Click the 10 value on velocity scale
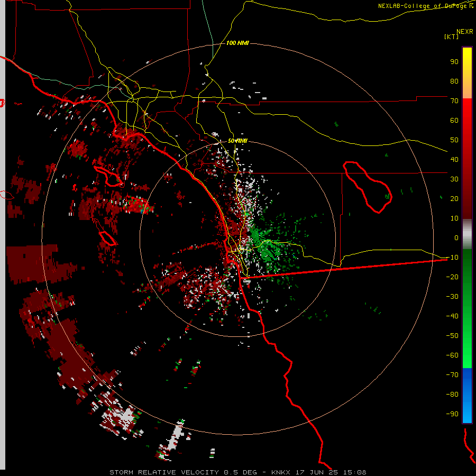Screen dimensions: 476x476 tap(454, 218)
